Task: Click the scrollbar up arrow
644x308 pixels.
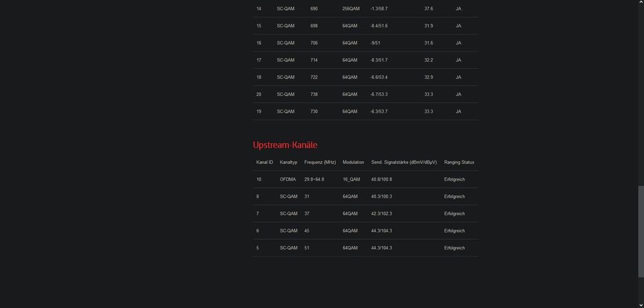Action: pyautogui.click(x=640, y=3)
